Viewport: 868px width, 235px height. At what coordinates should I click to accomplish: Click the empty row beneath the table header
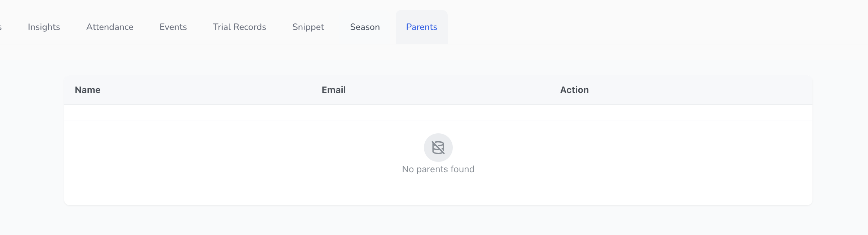click(438, 112)
